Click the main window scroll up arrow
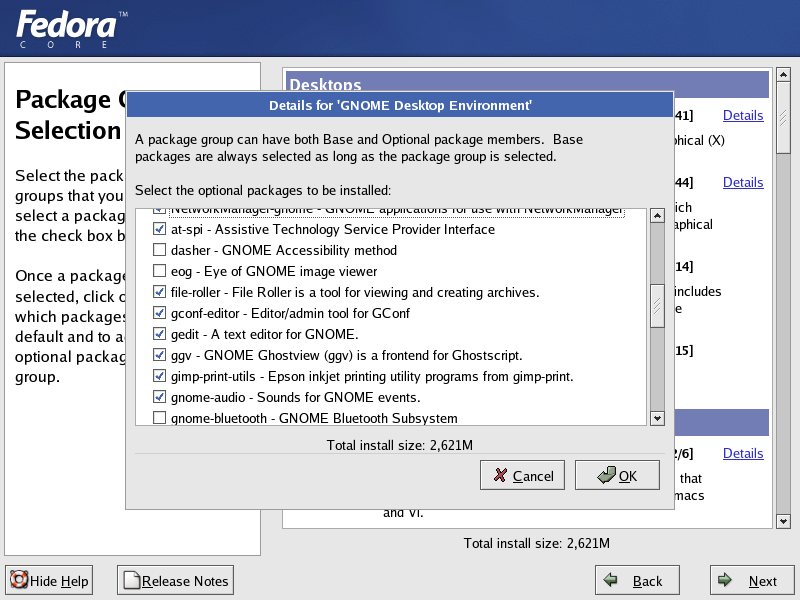The height and width of the screenshot is (600, 800). pyautogui.click(x=783, y=74)
